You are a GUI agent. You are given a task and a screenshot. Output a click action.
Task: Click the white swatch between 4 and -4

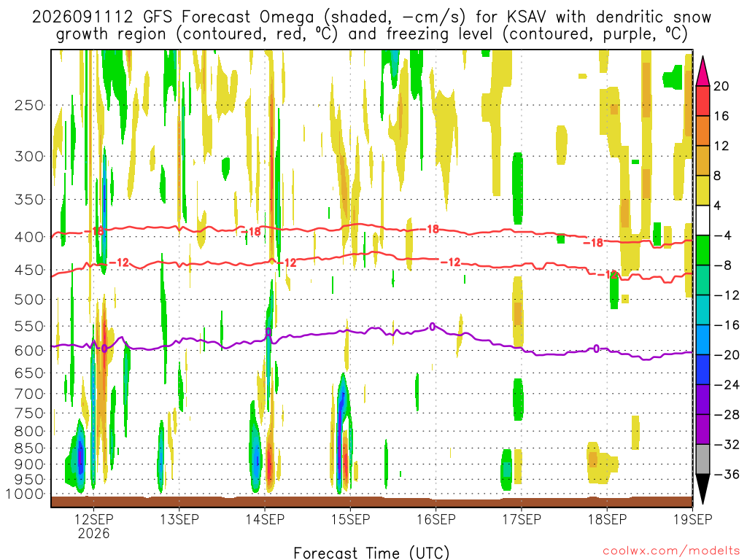[x=703, y=220]
